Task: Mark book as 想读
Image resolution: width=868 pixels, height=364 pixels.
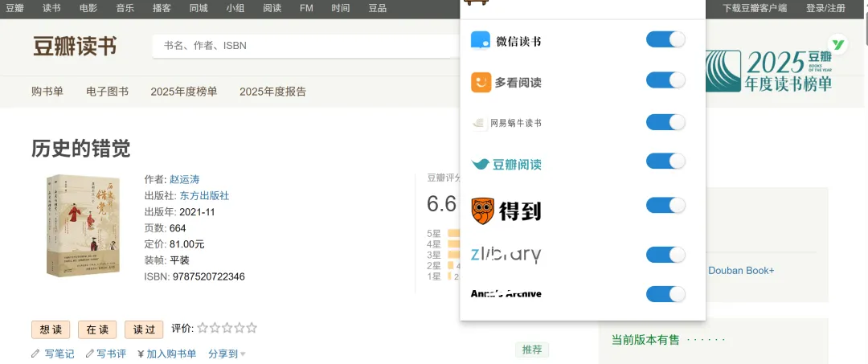Action: point(51,329)
